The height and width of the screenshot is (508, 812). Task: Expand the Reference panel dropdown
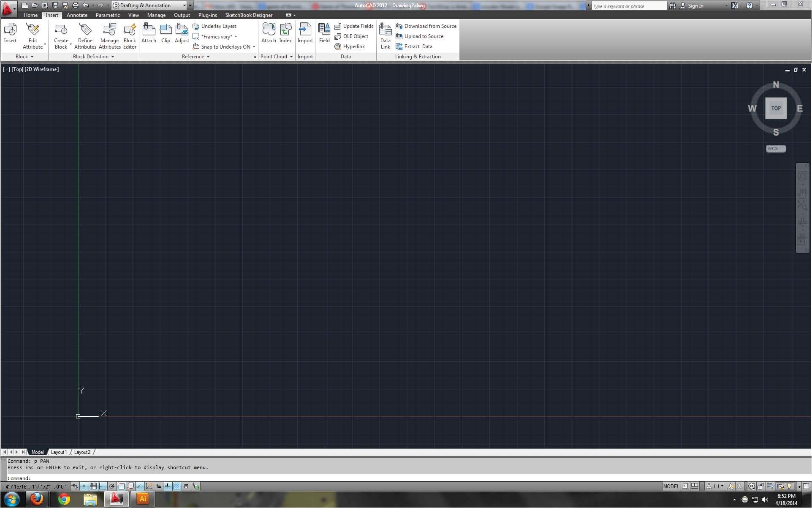click(x=196, y=57)
